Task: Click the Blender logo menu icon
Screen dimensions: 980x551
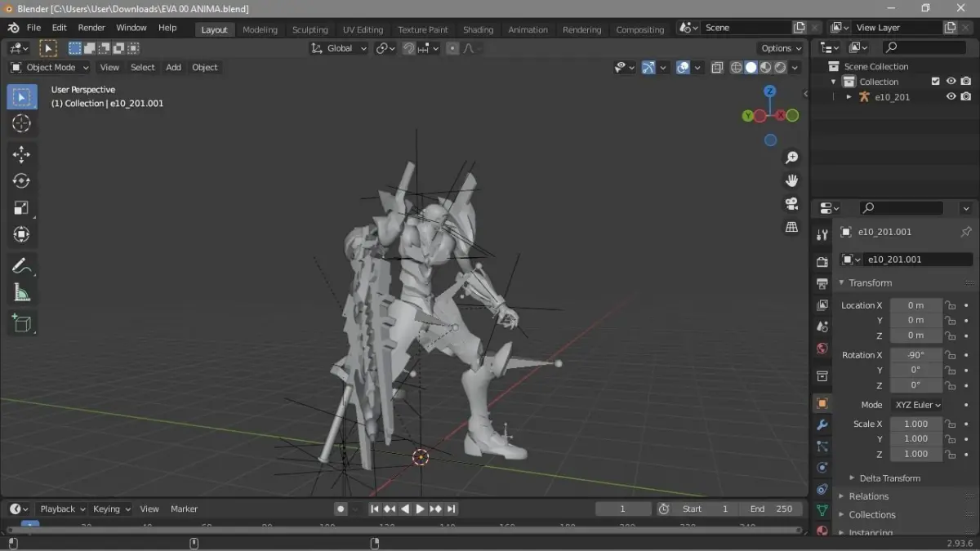Action: coord(13,28)
